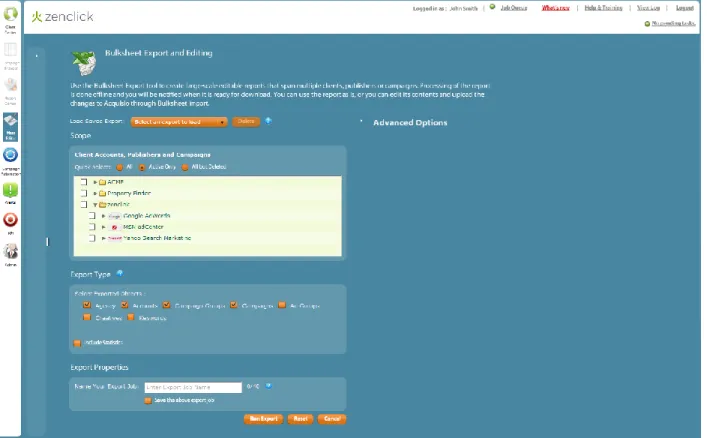This screenshot has width=707, height=438.
Task: Check the Keywords export object
Action: click(130, 317)
